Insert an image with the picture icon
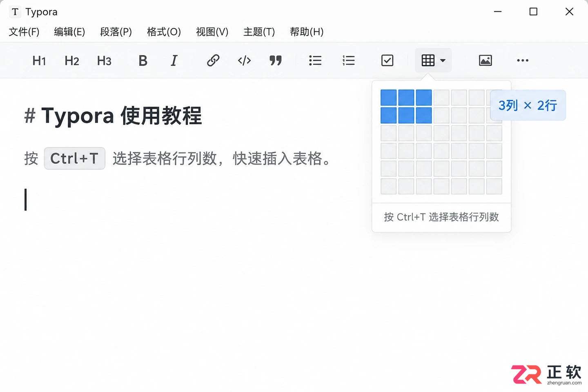Image resolution: width=588 pixels, height=392 pixels. coord(485,60)
